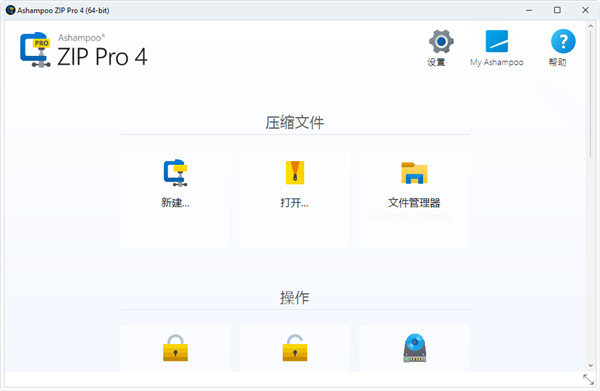Click the 压缩文件 section heading
The image size is (600, 391).
coord(295,123)
